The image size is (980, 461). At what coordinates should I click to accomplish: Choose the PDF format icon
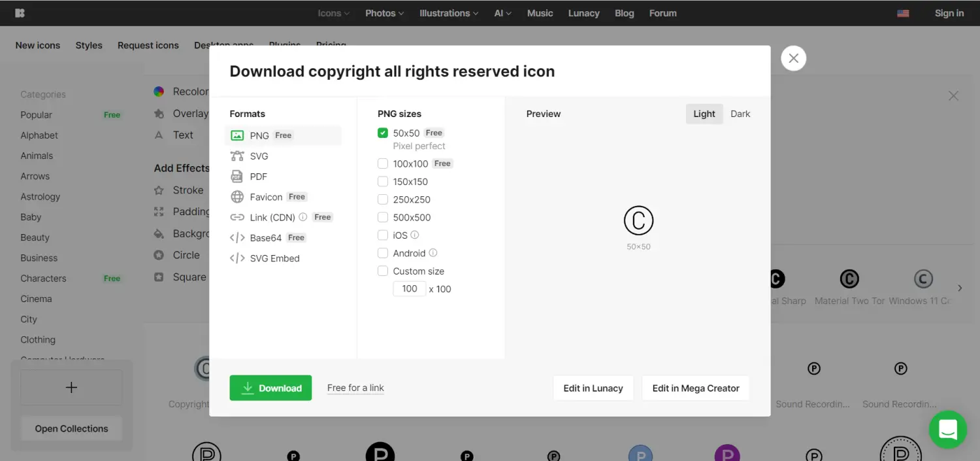click(237, 177)
